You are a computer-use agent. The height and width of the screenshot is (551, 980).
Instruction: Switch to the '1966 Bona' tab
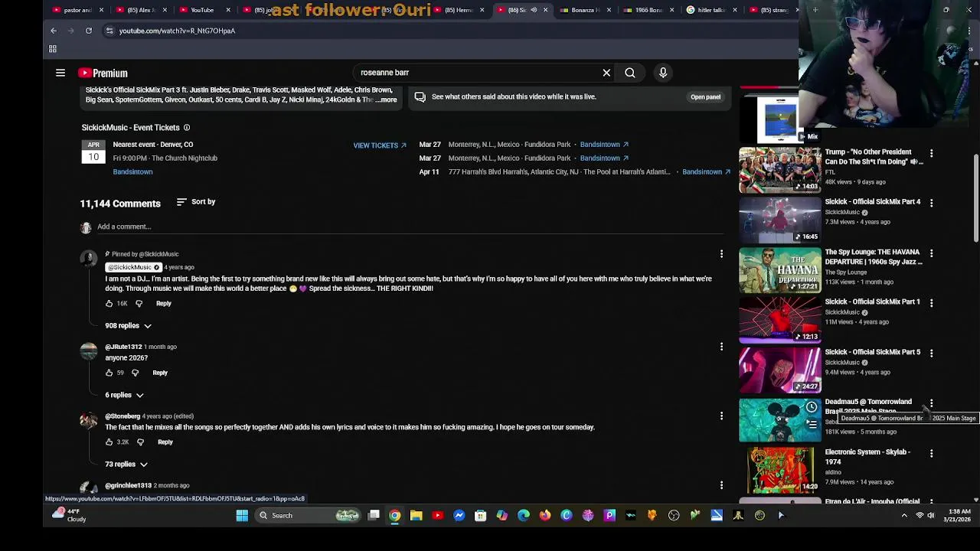pyautogui.click(x=648, y=10)
